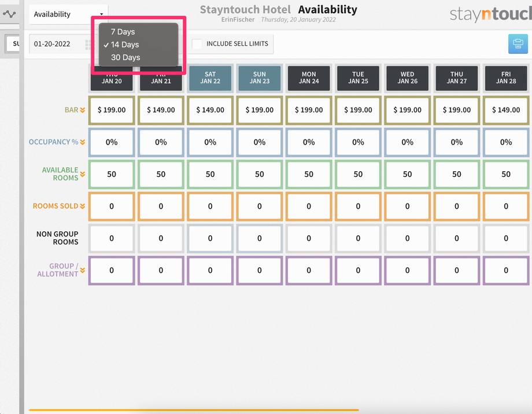
Task: Click the 0% occupancy cell for Jan 24
Action: 309,142
